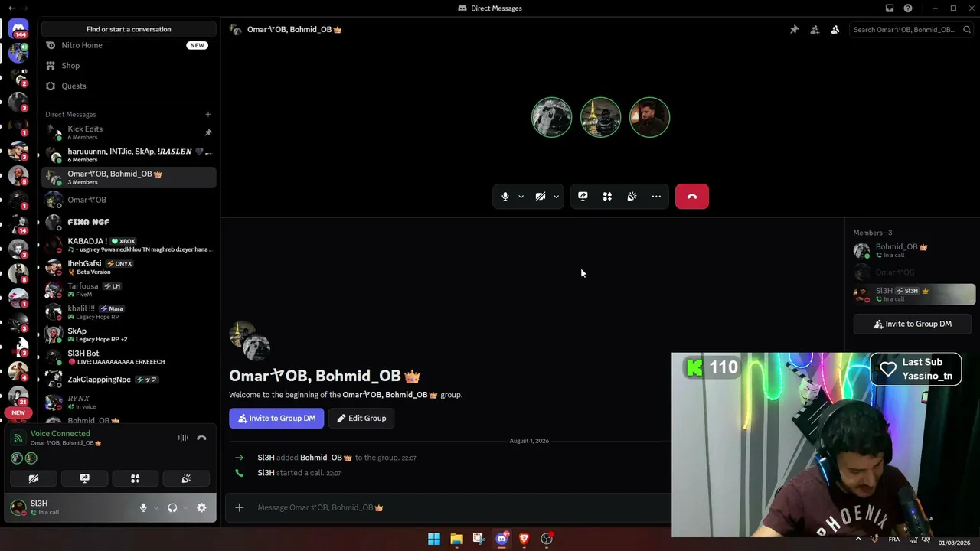Screen dimensions: 980x551
Task: Click the Edit Group button
Action: click(x=361, y=419)
